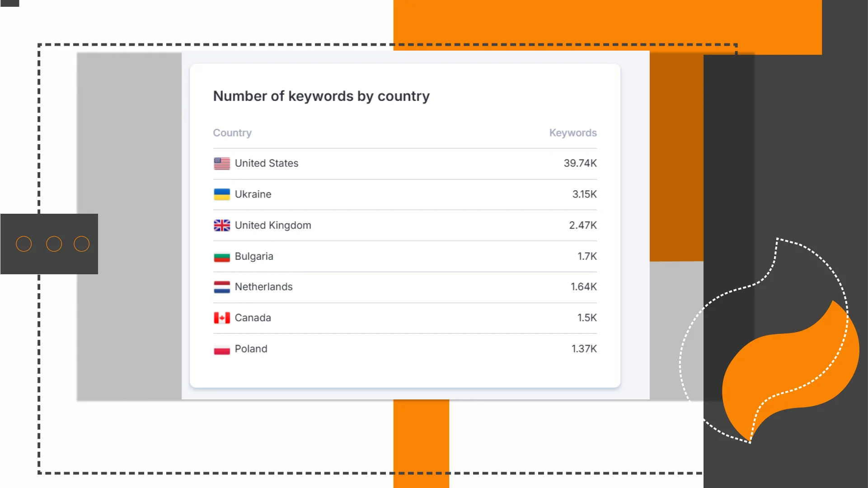Sort by the Country column header

click(232, 133)
